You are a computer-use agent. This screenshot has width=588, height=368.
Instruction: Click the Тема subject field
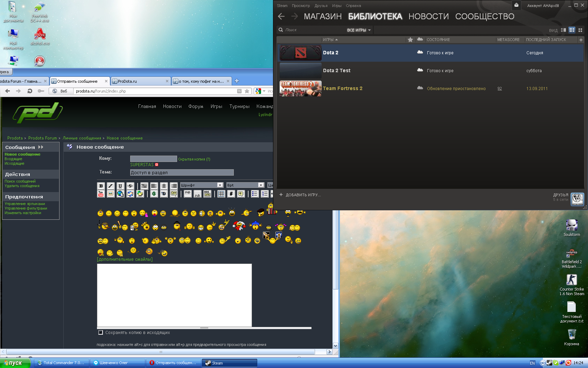coord(182,172)
